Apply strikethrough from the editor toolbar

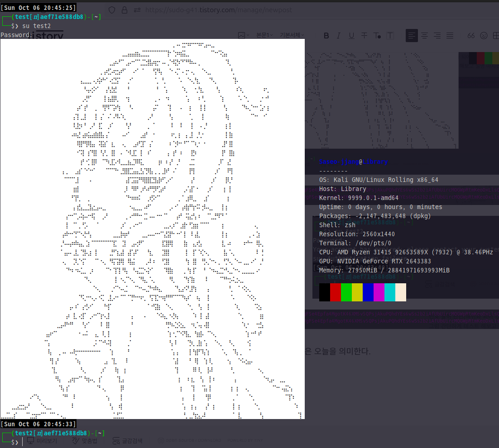[x=364, y=36]
